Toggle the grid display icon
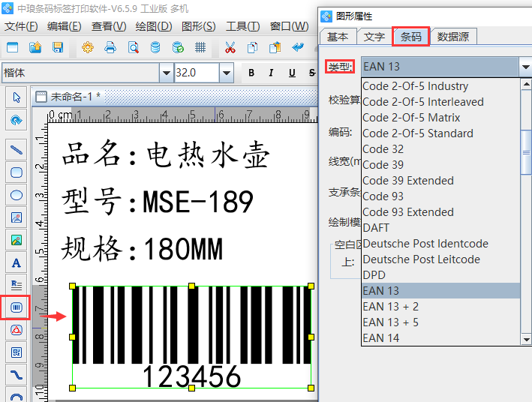Screen dimensions: 532x402 tap(200, 47)
